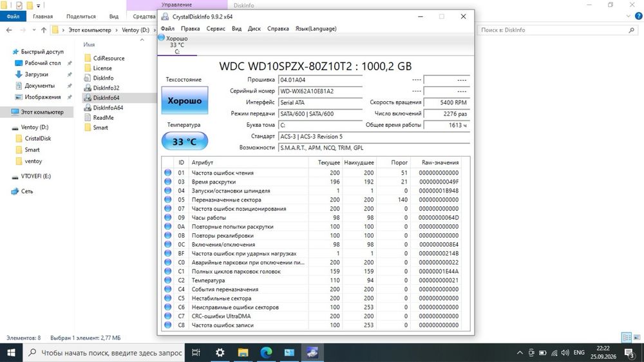Click the Режим передачи field SATA/600

[x=320, y=114]
